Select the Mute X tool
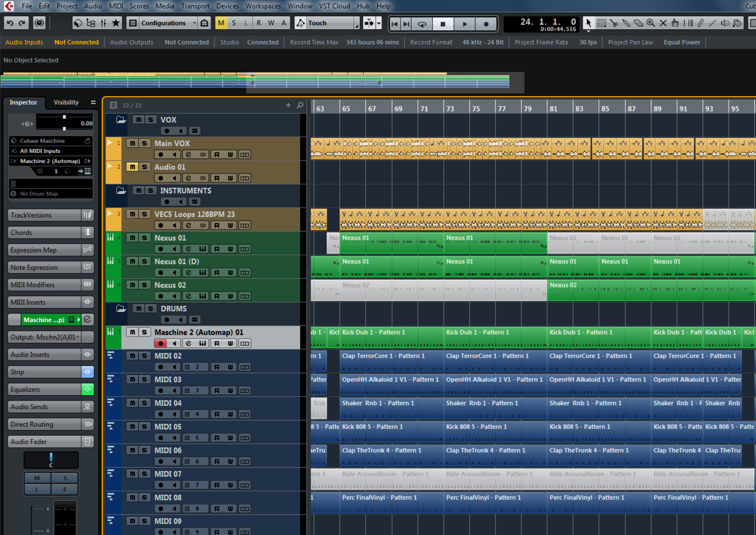 [x=663, y=23]
